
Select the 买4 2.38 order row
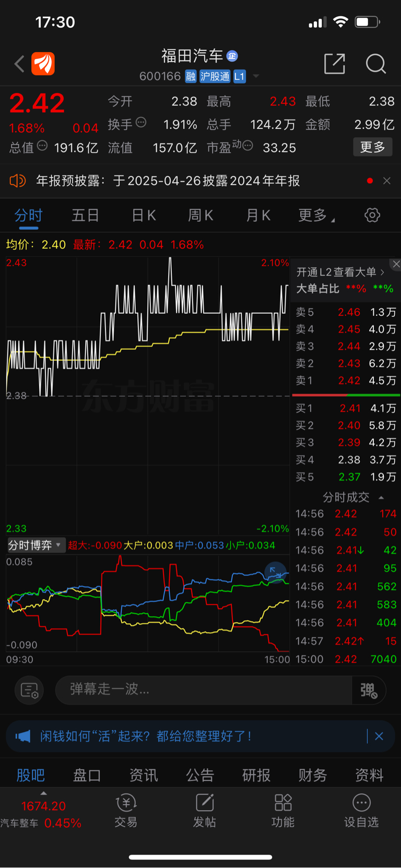pyautogui.click(x=346, y=460)
